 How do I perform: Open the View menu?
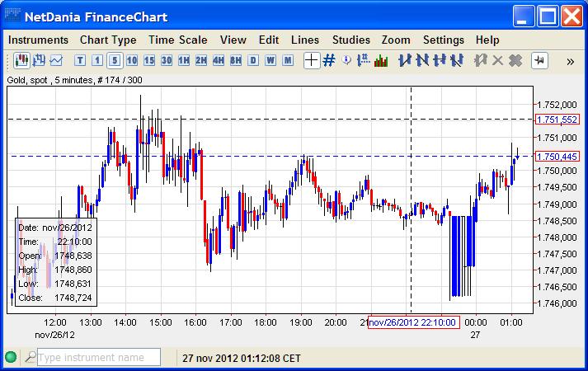233,40
